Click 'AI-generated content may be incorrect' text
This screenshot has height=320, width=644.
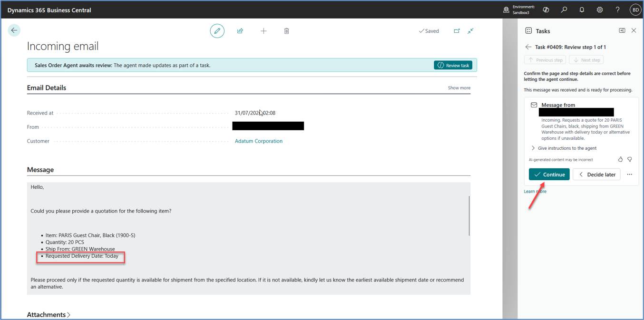pyautogui.click(x=561, y=160)
